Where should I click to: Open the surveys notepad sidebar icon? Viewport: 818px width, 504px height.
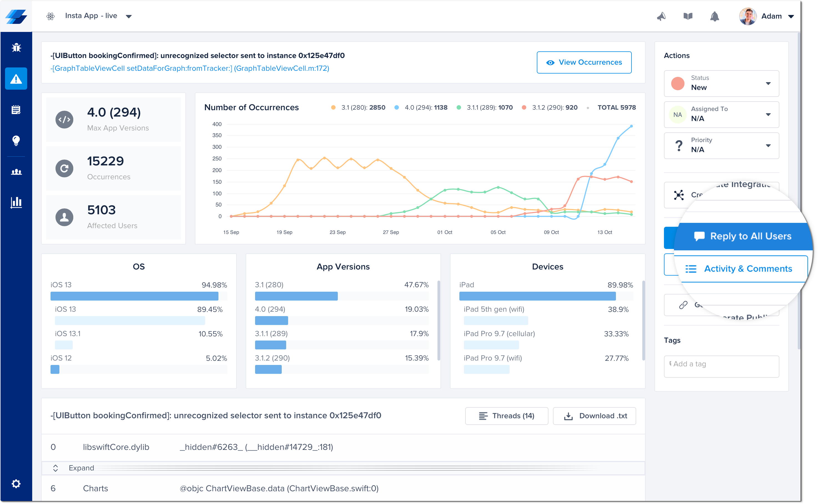[16, 110]
